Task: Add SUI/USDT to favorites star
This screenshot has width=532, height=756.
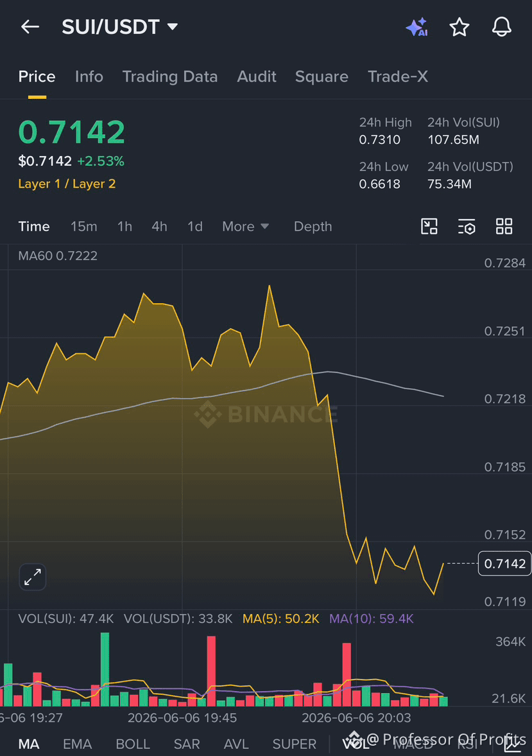Action: 459,27
